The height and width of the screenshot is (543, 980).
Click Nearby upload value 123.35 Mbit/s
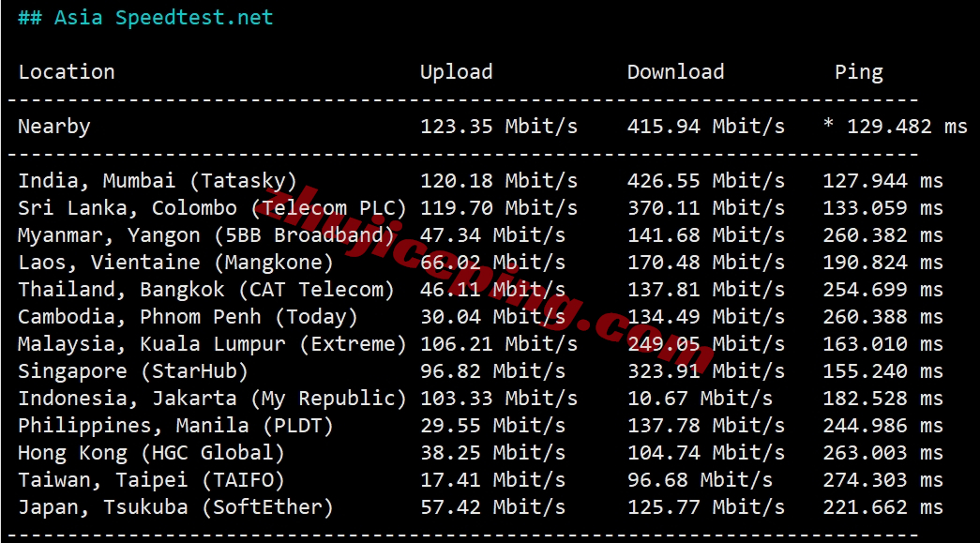pyautogui.click(x=499, y=127)
